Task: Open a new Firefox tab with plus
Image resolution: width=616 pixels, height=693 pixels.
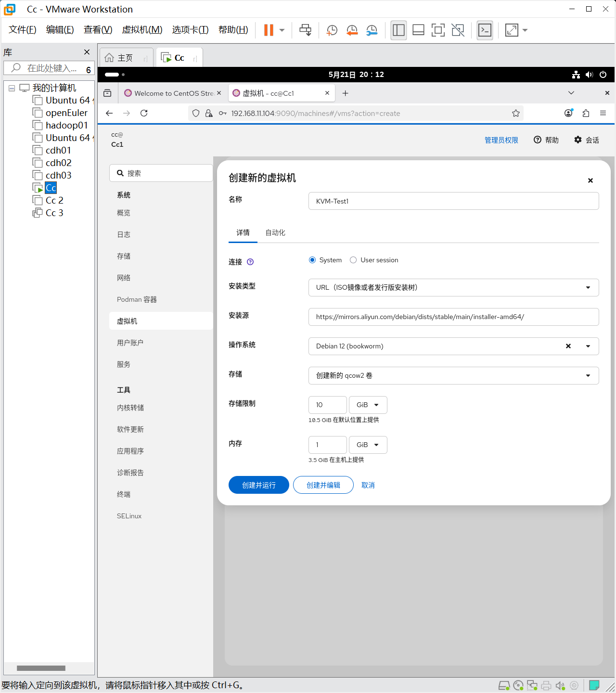Action: (345, 93)
